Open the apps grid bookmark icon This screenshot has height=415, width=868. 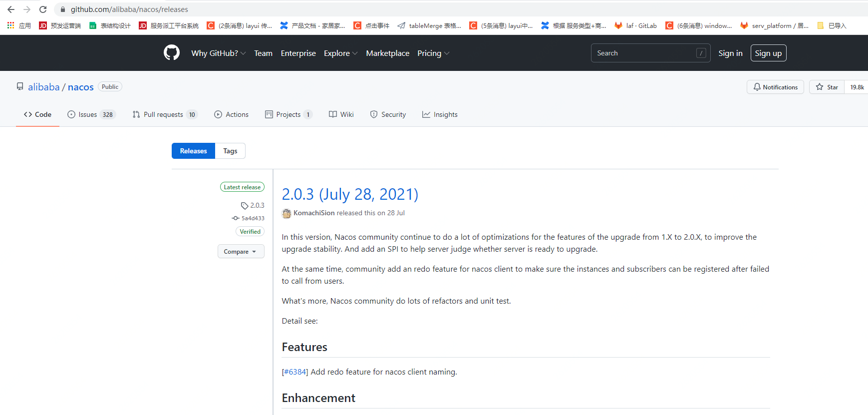point(10,25)
